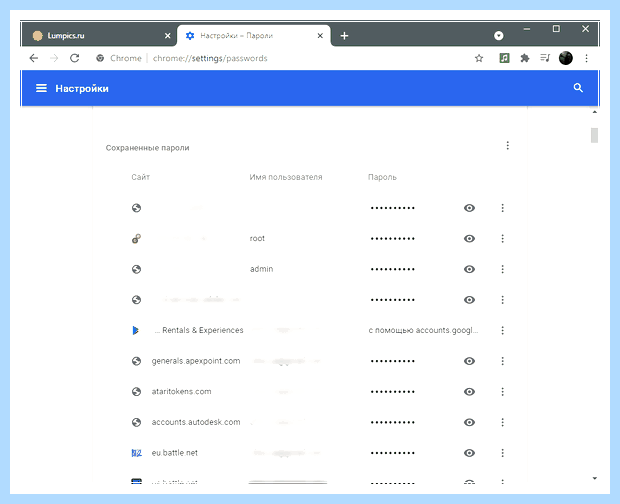This screenshot has height=504, width=620.
Task: Select the Настройки – Пароли tab
Action: (x=253, y=36)
